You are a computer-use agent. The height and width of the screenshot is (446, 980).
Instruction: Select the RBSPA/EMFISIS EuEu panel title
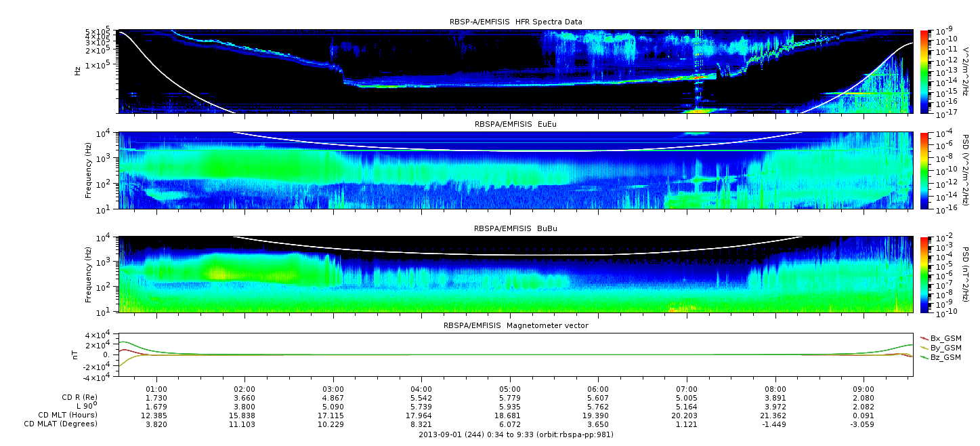[515, 125]
